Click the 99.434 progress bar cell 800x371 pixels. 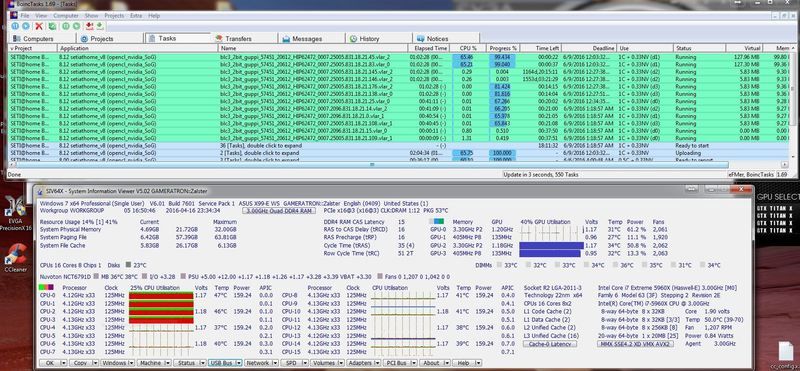pyautogui.click(x=502, y=57)
